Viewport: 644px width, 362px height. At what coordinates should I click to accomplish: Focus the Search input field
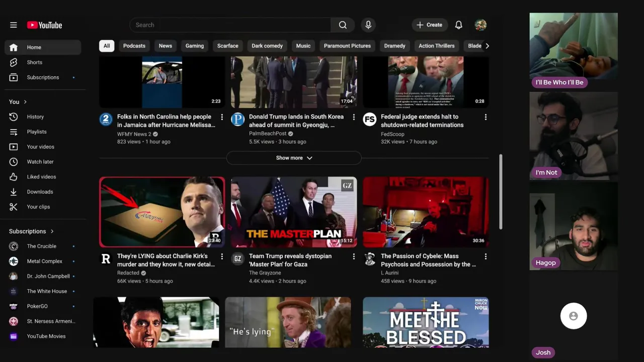230,25
